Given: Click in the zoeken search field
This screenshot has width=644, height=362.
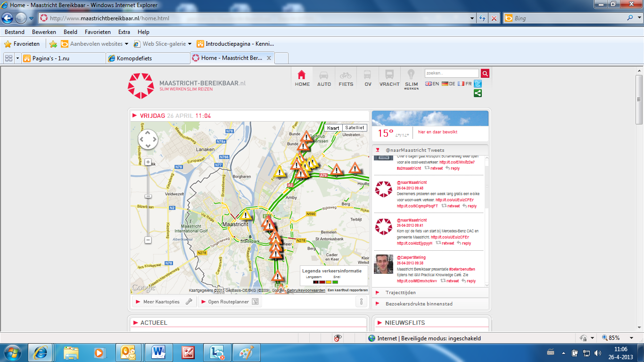Looking at the screenshot, I should pos(452,74).
